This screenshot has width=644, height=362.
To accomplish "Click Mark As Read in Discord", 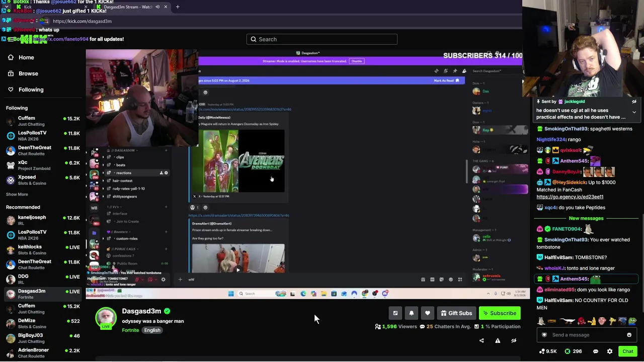I will [446, 80].
